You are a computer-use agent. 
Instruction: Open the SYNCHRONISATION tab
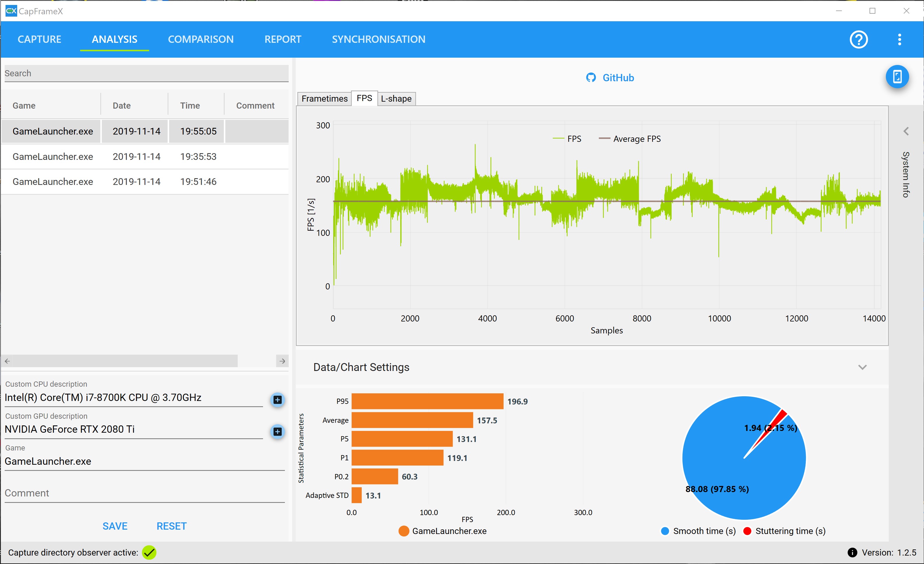click(x=378, y=39)
